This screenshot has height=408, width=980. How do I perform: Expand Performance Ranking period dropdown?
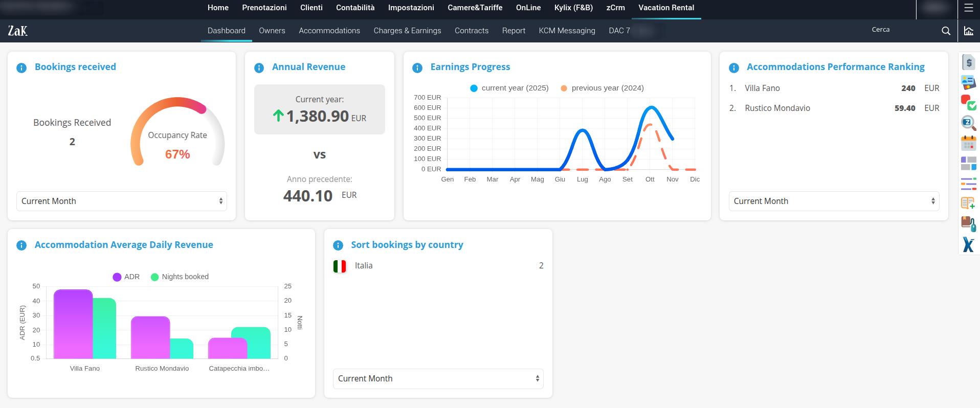tap(834, 201)
